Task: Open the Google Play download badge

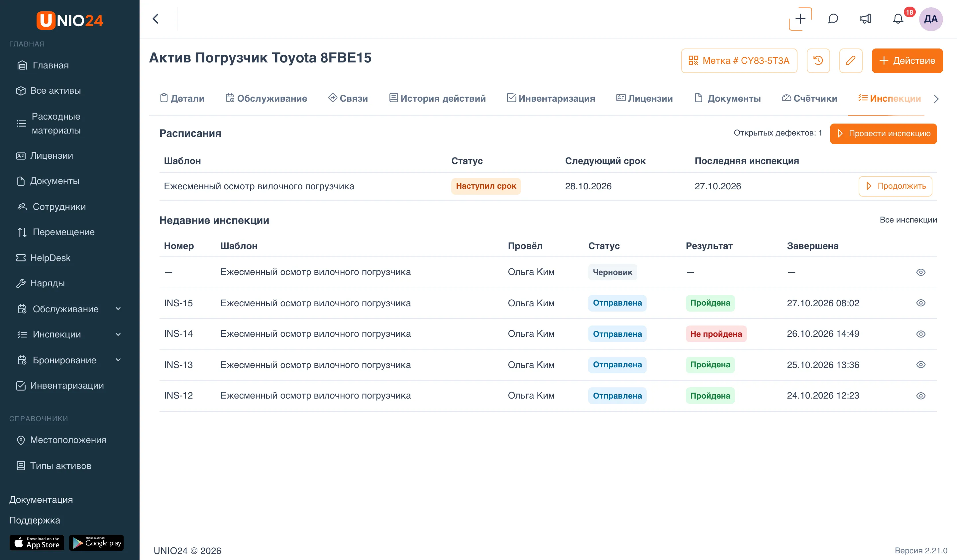Action: [96, 542]
